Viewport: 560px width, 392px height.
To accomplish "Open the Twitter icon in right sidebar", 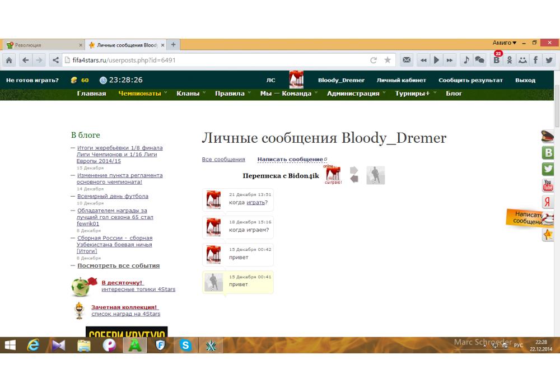I will (x=548, y=169).
